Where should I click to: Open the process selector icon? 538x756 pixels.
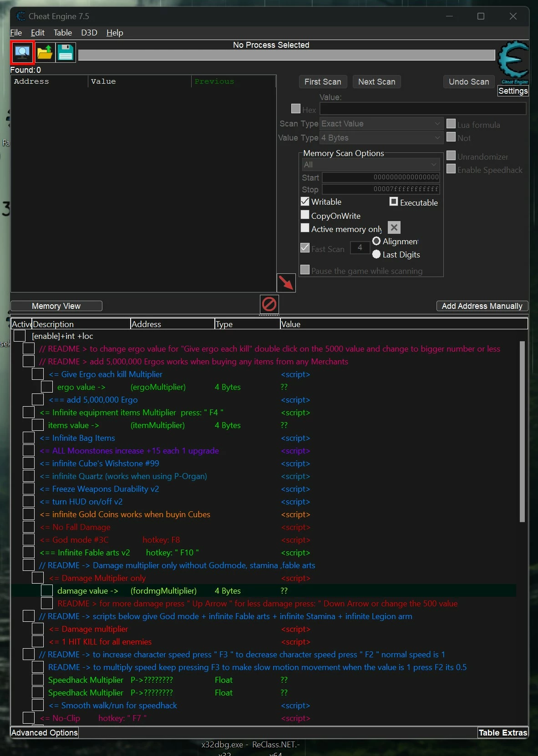22,52
